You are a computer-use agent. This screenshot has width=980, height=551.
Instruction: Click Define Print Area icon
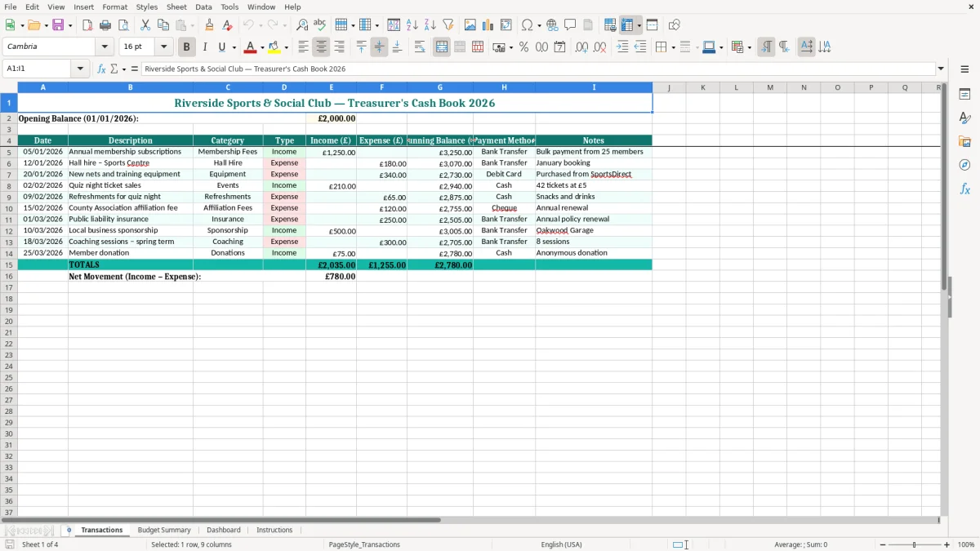click(x=610, y=25)
